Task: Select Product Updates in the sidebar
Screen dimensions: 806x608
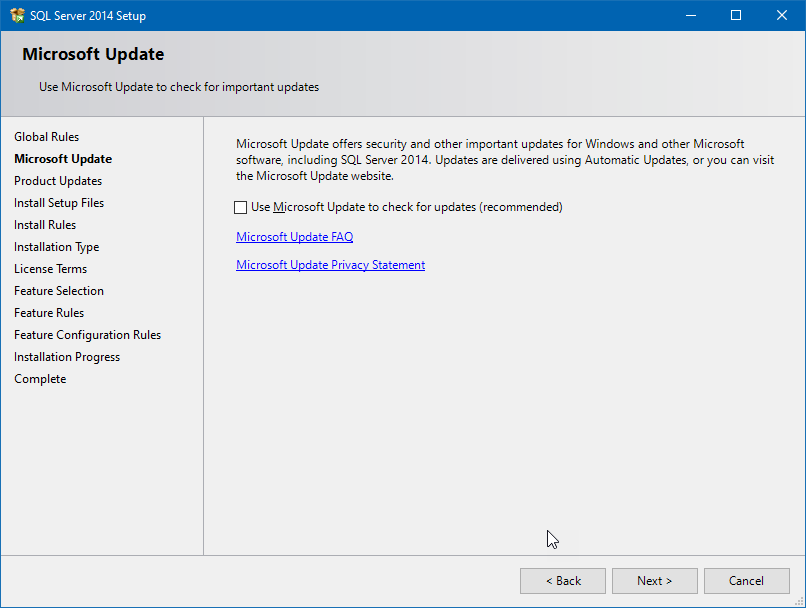Action: pyautogui.click(x=58, y=180)
